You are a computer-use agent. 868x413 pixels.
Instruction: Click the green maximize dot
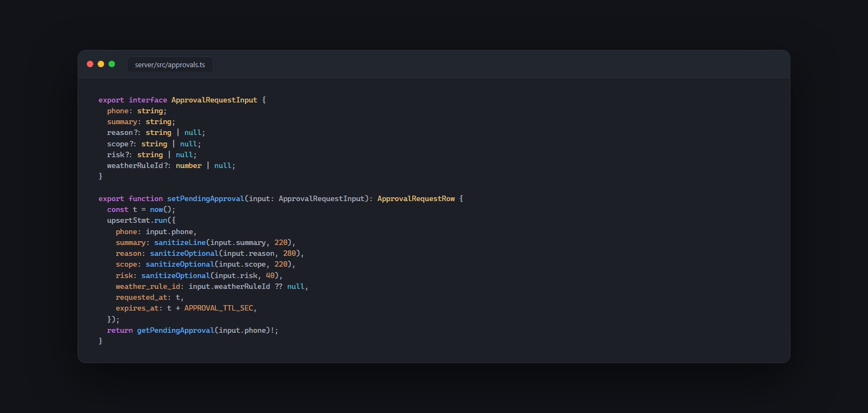click(x=112, y=64)
